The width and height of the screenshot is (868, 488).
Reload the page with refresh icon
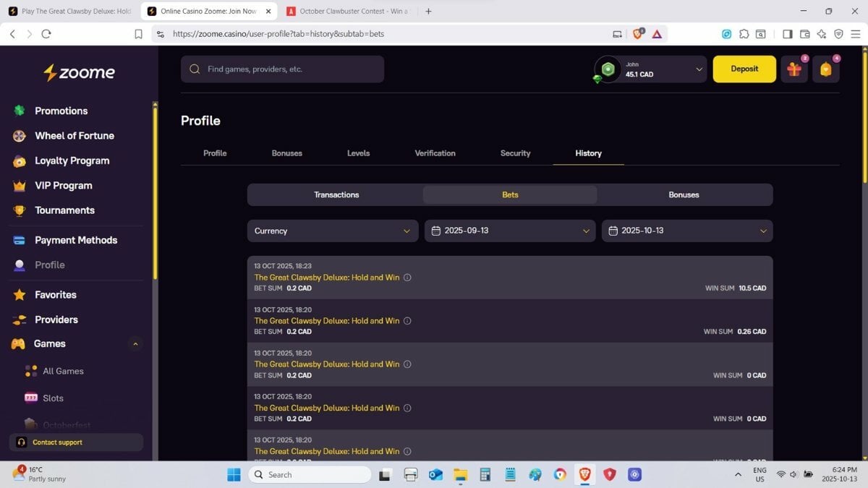pos(46,34)
